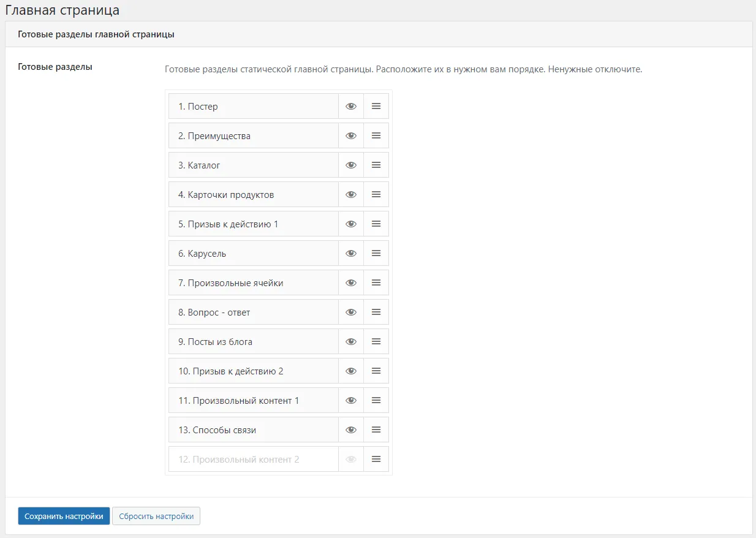
Task: Hide the Призыв к действию 2 section
Action: click(x=351, y=371)
